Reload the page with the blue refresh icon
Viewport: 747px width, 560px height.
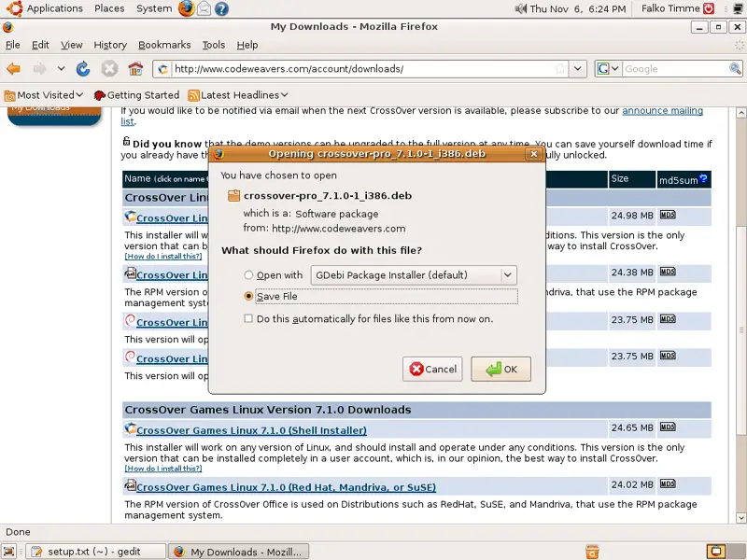(83, 68)
